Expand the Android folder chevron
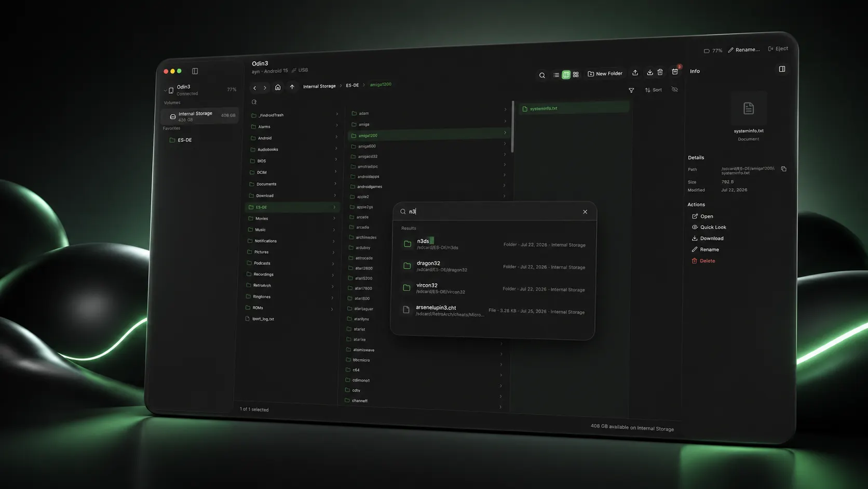 [336, 137]
